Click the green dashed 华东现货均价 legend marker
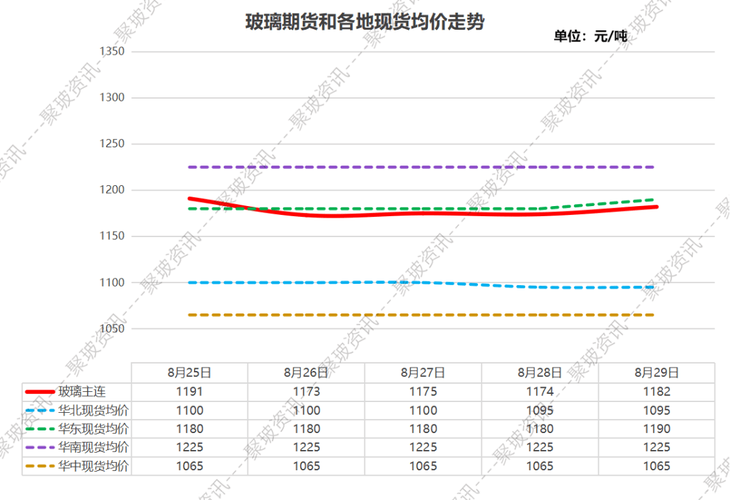 (x=38, y=429)
